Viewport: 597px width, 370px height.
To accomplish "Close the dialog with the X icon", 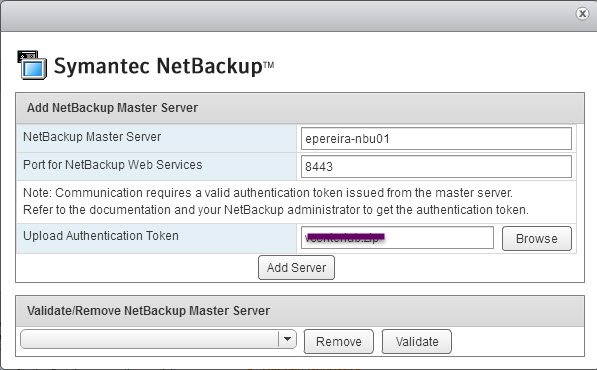I will [582, 14].
